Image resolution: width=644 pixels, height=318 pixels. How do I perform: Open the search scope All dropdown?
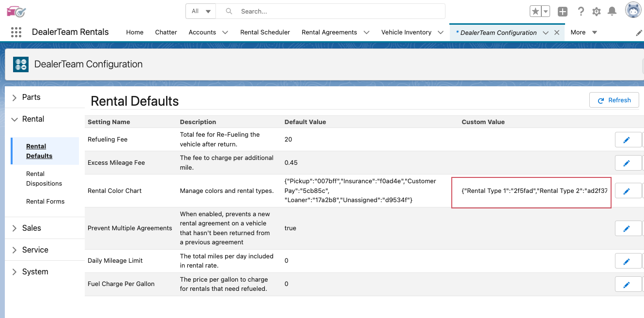[200, 11]
